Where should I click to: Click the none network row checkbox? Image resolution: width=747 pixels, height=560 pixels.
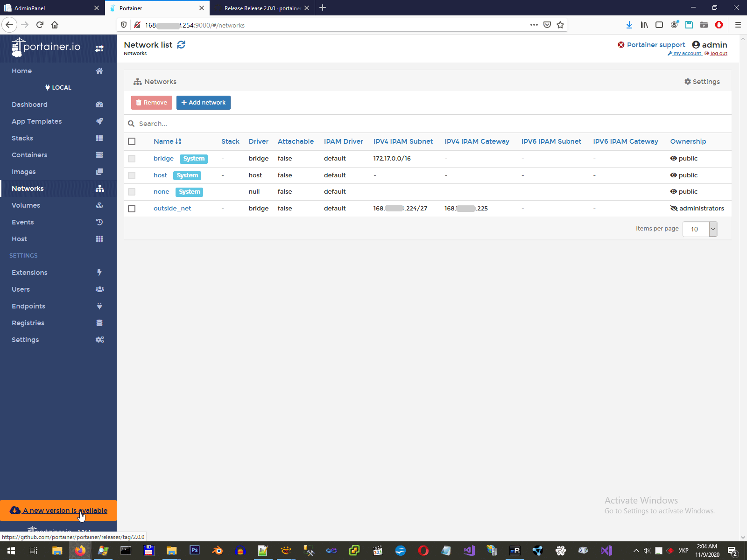(132, 192)
